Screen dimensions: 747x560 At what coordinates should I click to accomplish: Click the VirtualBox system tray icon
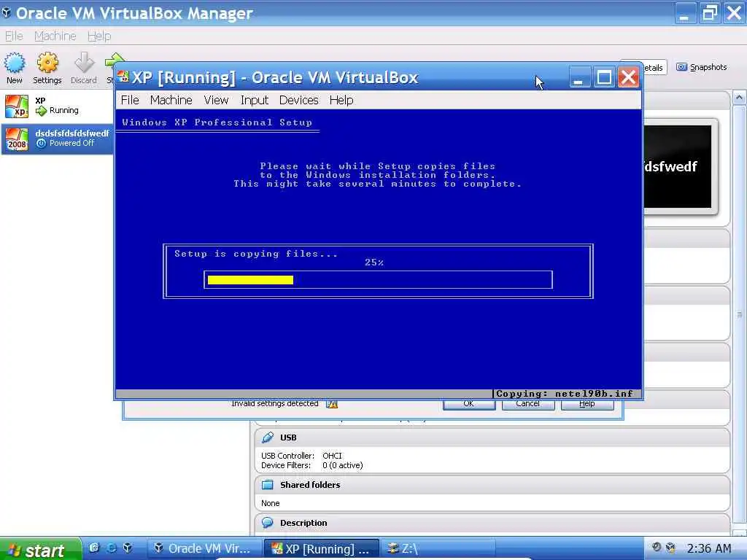(x=671, y=548)
